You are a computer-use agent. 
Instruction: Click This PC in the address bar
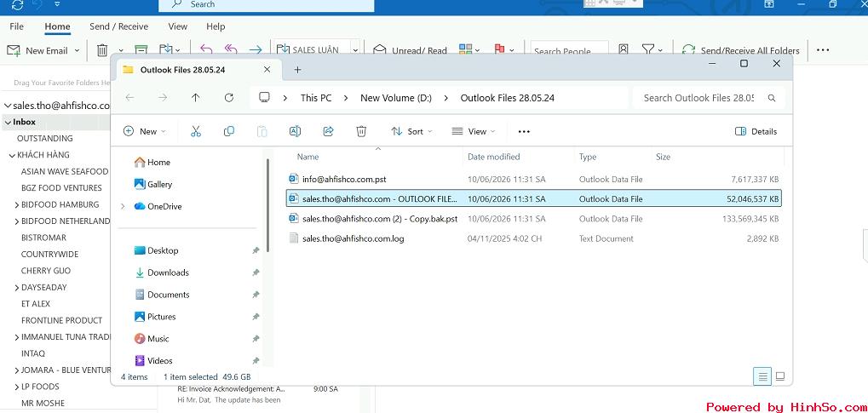tap(316, 98)
